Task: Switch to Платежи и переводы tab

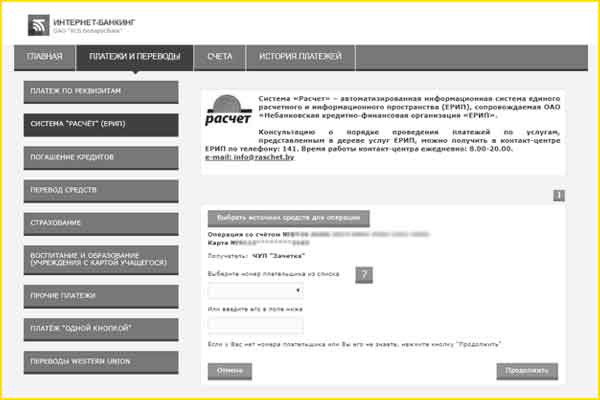Action: point(135,58)
